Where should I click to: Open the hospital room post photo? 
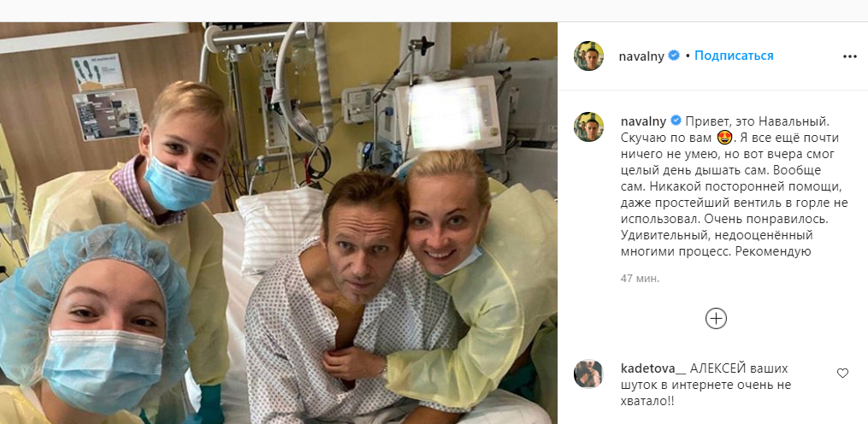pos(279,223)
